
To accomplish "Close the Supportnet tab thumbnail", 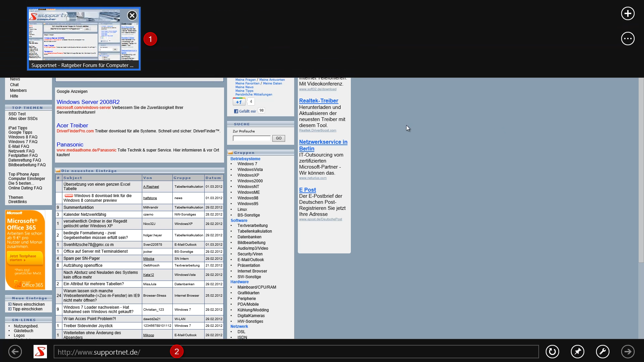I will [132, 15].
